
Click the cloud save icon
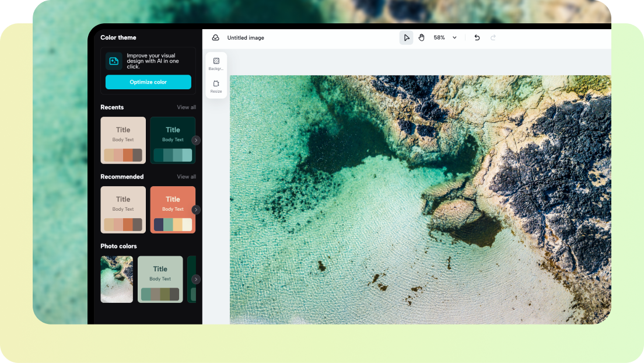216,37
